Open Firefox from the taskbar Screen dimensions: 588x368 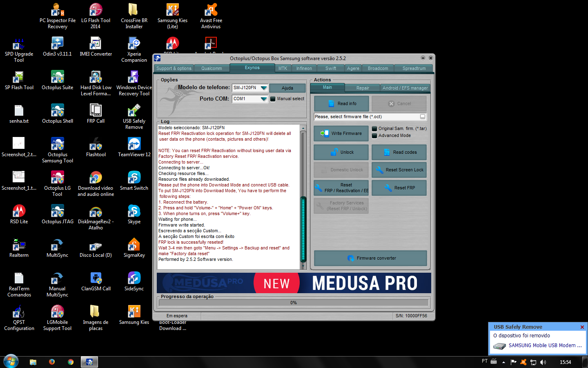[52, 362]
